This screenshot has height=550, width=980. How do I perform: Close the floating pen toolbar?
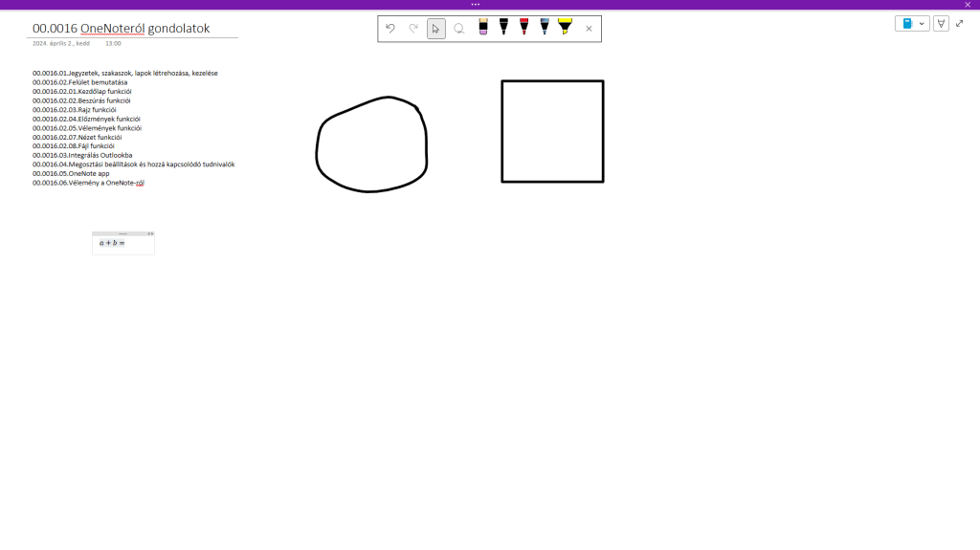[x=589, y=29]
